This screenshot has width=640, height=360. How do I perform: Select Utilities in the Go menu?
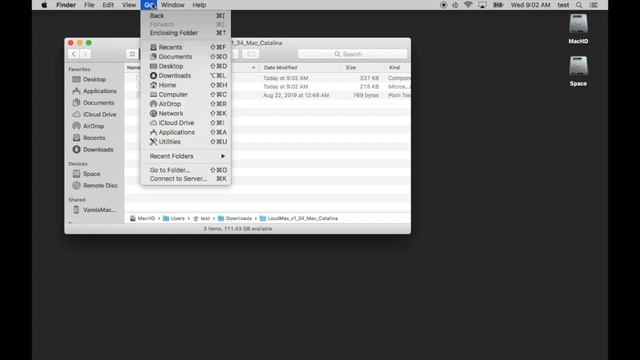186,142
